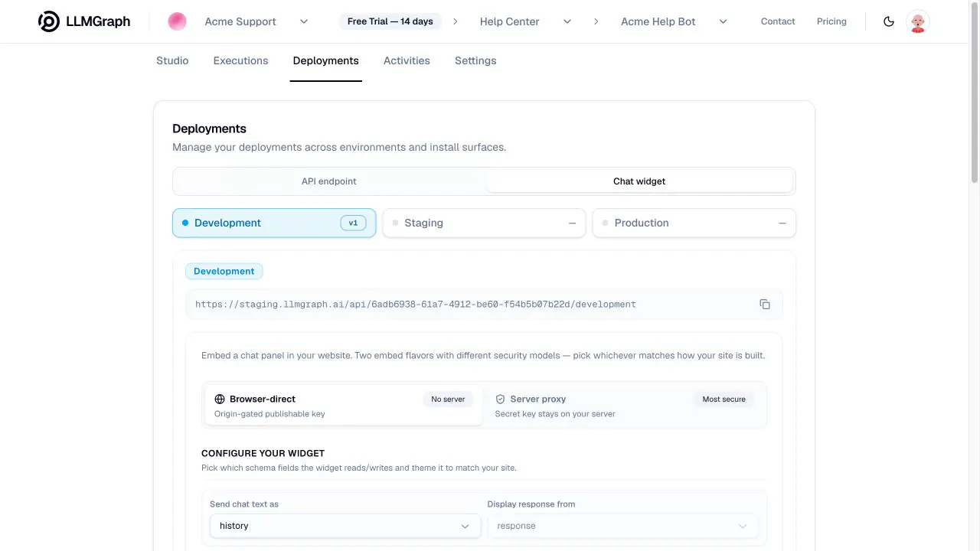Click the CONFIGURE YOUR WIDGET heading
980x551 pixels.
click(x=263, y=453)
